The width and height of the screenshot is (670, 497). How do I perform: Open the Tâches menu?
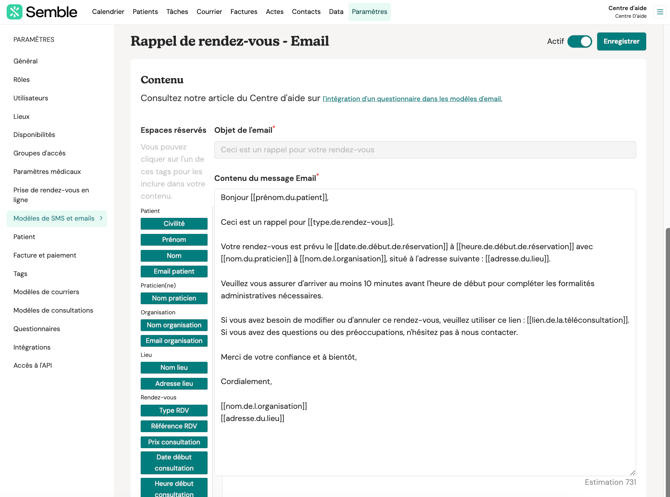point(177,12)
